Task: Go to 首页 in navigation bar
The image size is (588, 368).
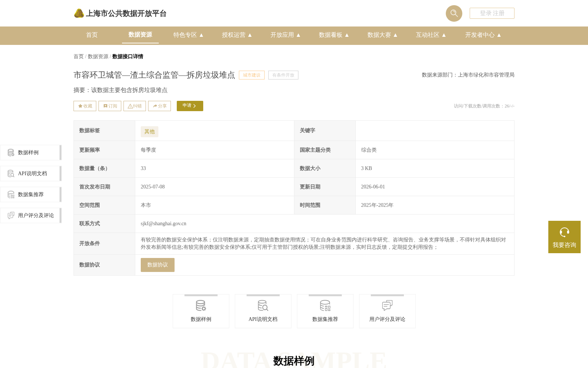Action: coord(92,35)
